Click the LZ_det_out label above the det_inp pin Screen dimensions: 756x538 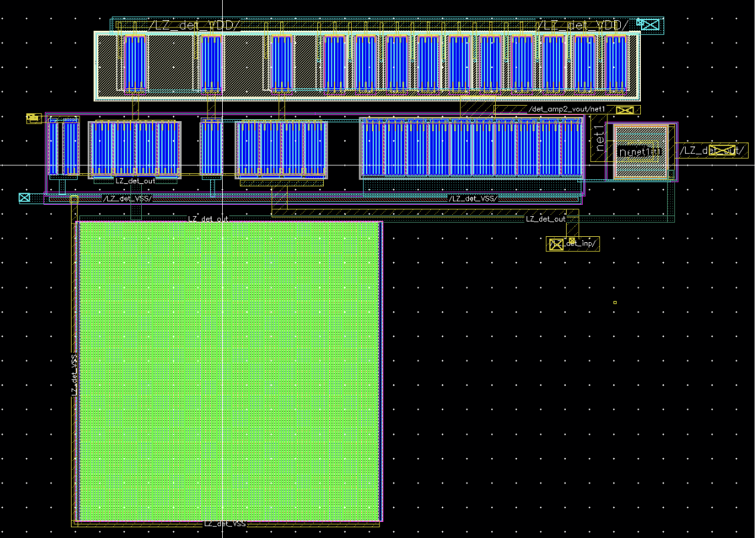pyautogui.click(x=545, y=219)
